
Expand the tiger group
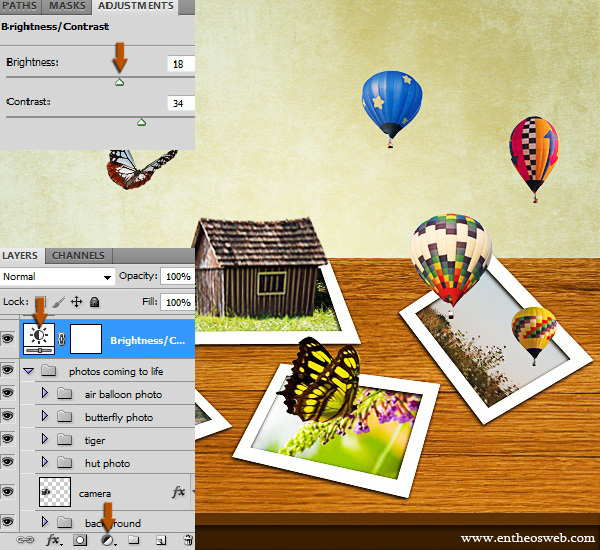coord(45,439)
